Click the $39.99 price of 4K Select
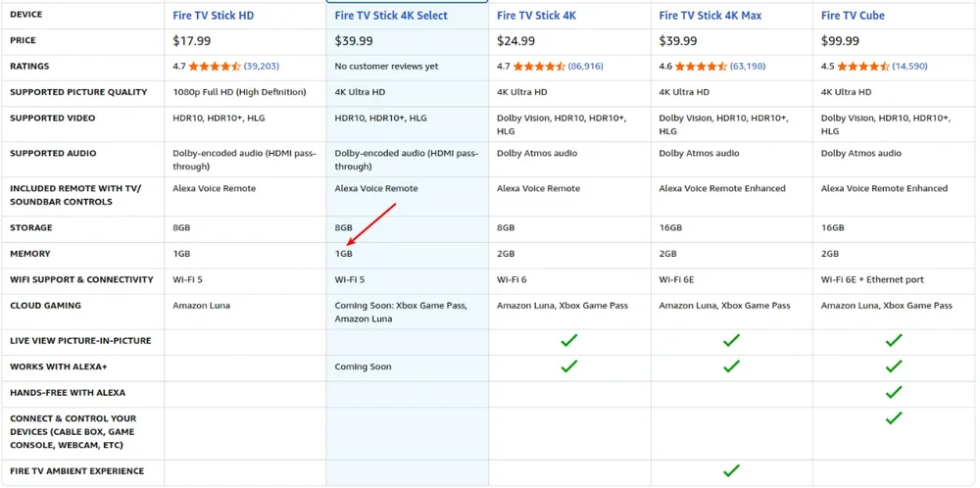This screenshot has width=980, height=488. [354, 41]
